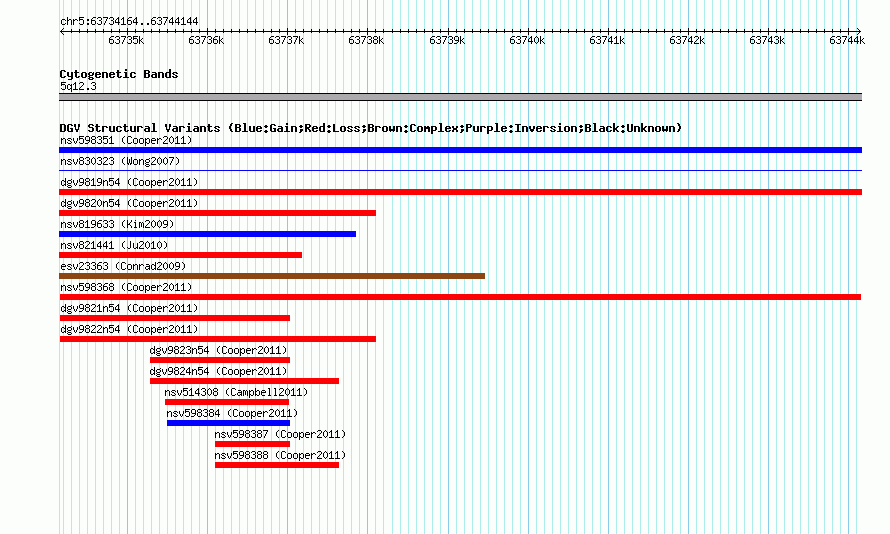This screenshot has height=534, width=890.
Task: Select the red dgv9822n54 loss bar
Action: click(217, 339)
